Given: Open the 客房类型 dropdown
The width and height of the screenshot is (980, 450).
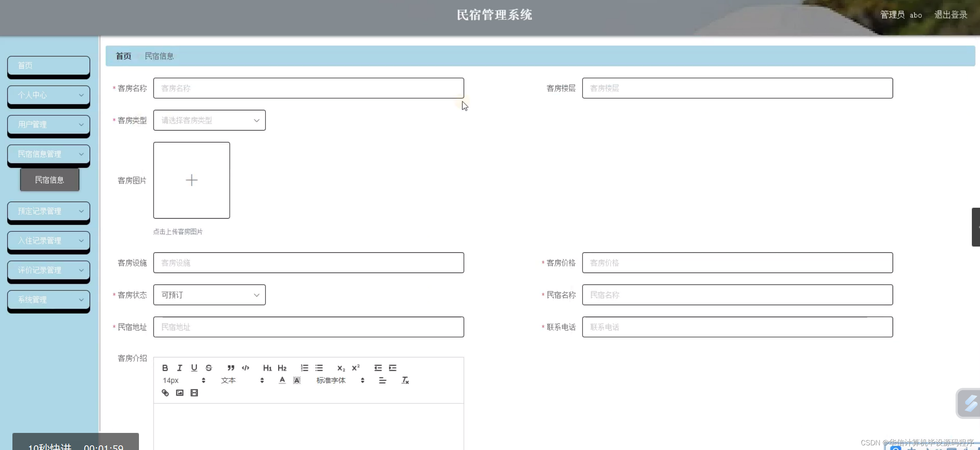Looking at the screenshot, I should [x=209, y=120].
